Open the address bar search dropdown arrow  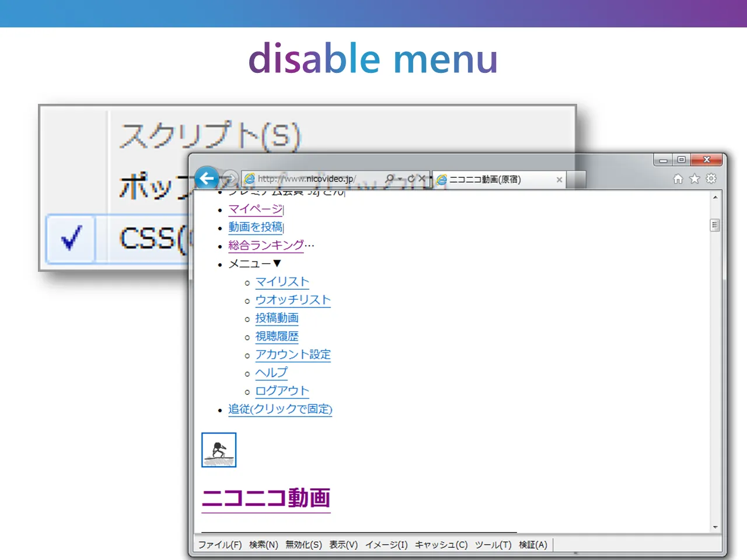pyautogui.click(x=400, y=179)
